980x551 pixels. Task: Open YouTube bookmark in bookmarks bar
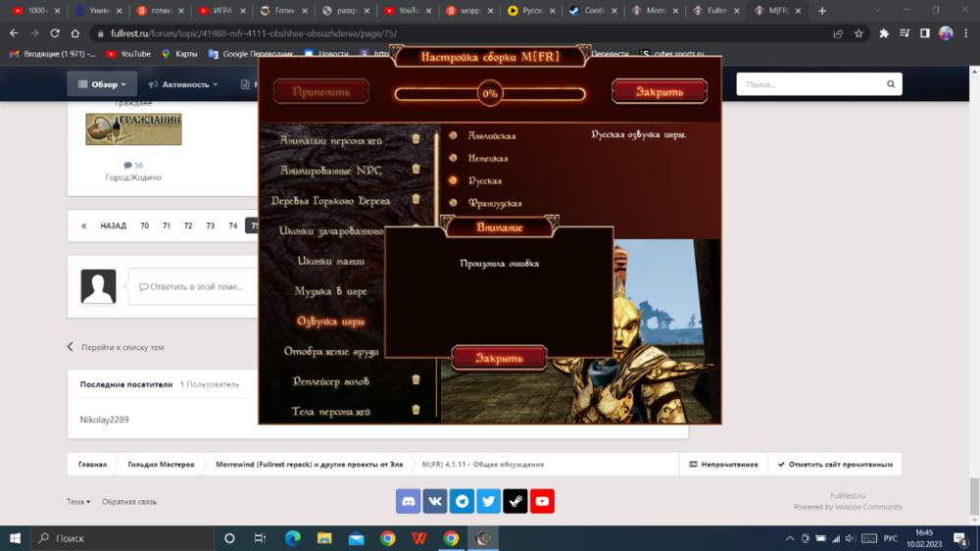click(128, 54)
